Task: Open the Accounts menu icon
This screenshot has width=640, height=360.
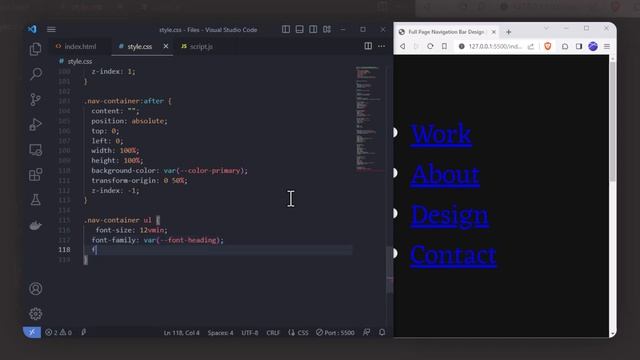Action: [x=36, y=289]
